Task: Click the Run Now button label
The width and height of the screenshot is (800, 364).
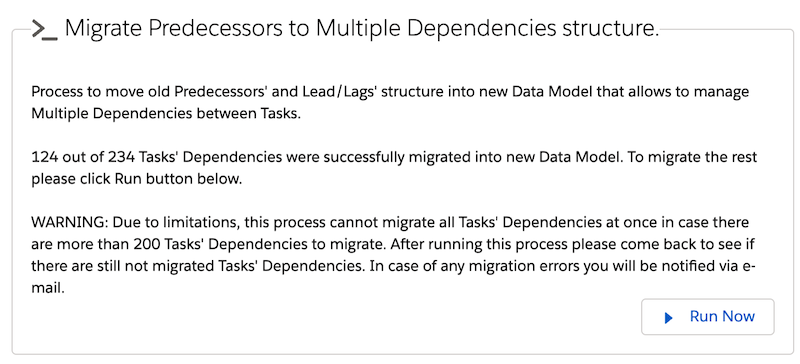Action: (x=722, y=317)
